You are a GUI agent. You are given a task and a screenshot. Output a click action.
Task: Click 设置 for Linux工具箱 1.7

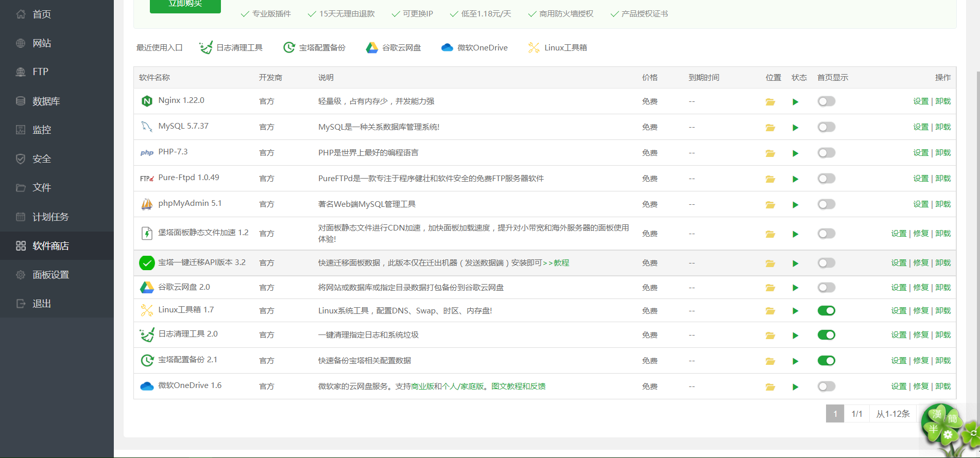[899, 311]
